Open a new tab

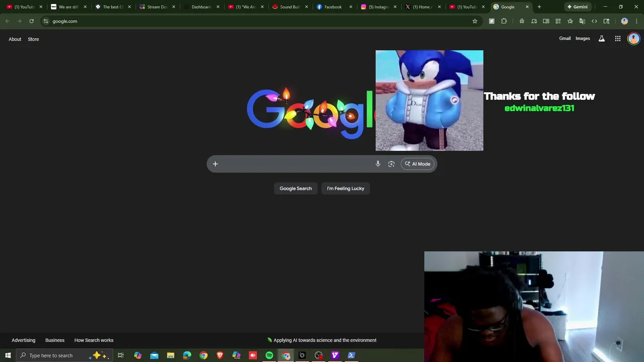(539, 7)
